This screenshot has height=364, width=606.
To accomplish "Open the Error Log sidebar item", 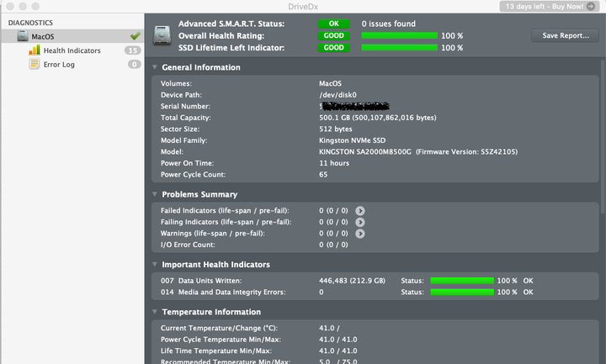I will [72, 65].
